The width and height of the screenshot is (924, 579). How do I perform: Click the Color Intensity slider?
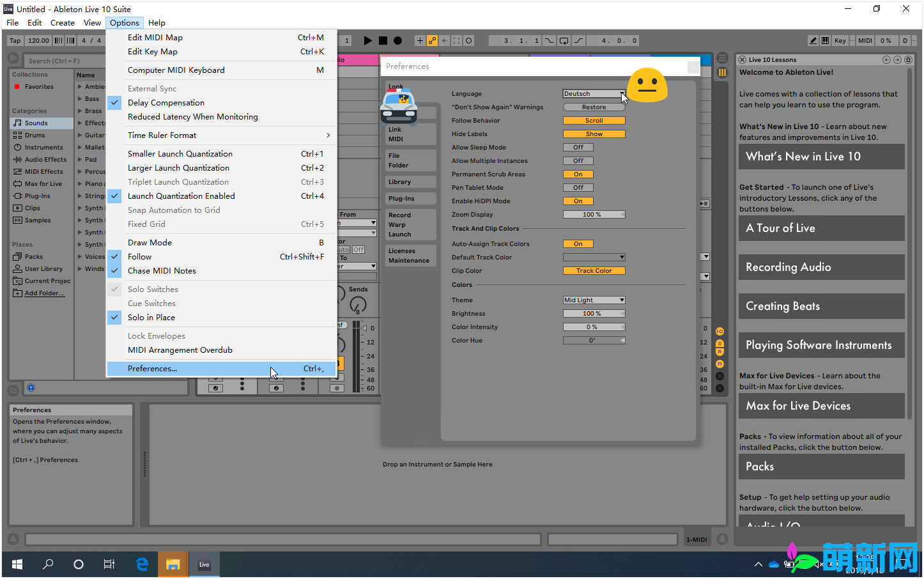click(x=594, y=327)
